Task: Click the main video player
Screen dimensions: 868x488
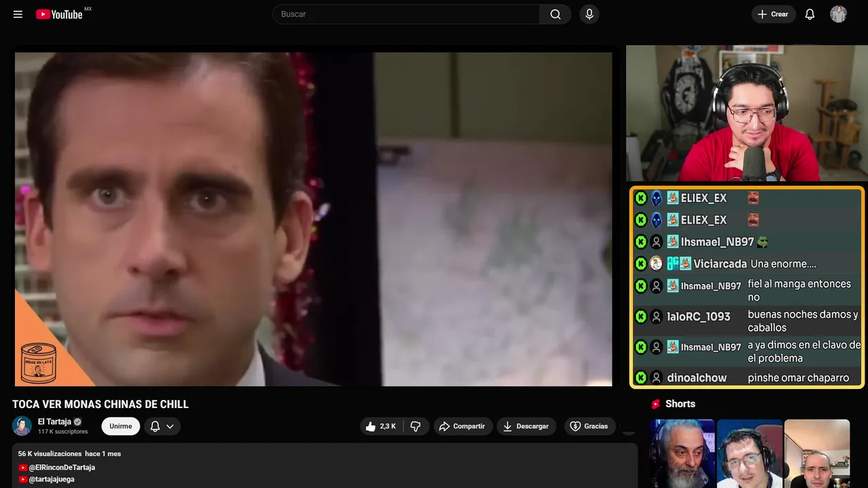Action: point(313,219)
